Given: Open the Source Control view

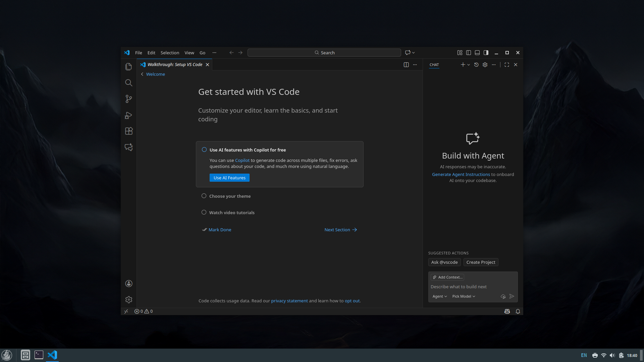Looking at the screenshot, I should click(x=128, y=99).
